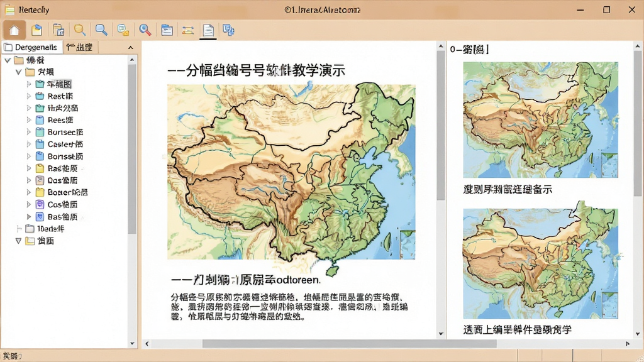Viewport: 644px width, 362px height.
Task: Click the right thumbnail panel scroll-down arrow
Action: point(638,334)
